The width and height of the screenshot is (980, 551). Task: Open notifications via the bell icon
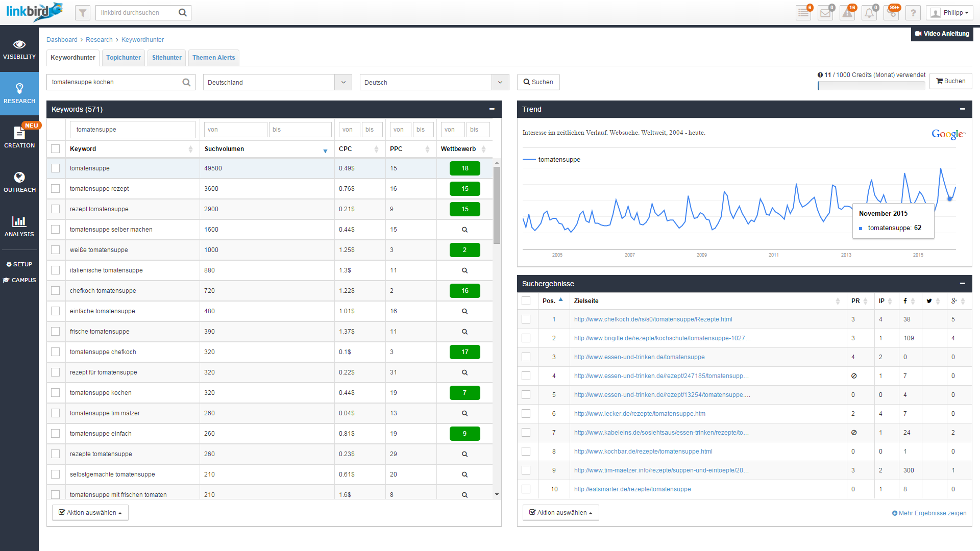869,12
